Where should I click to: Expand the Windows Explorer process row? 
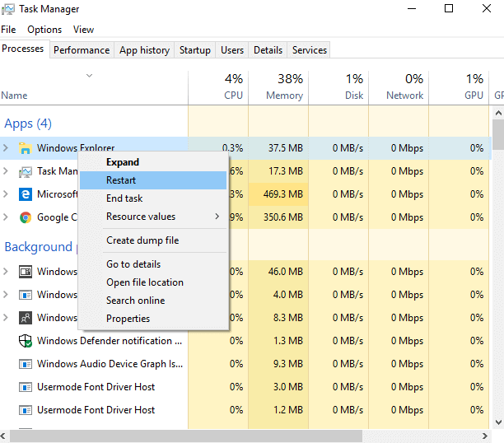pyautogui.click(x=6, y=148)
